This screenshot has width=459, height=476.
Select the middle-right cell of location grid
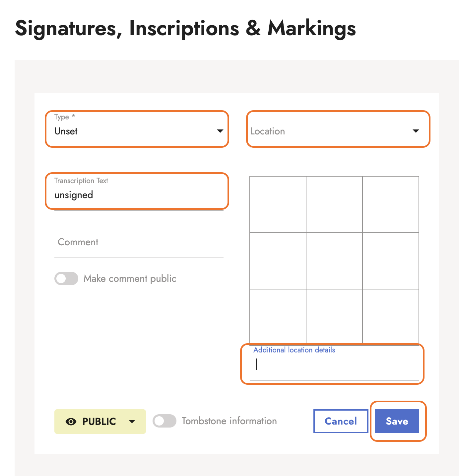pos(391,261)
